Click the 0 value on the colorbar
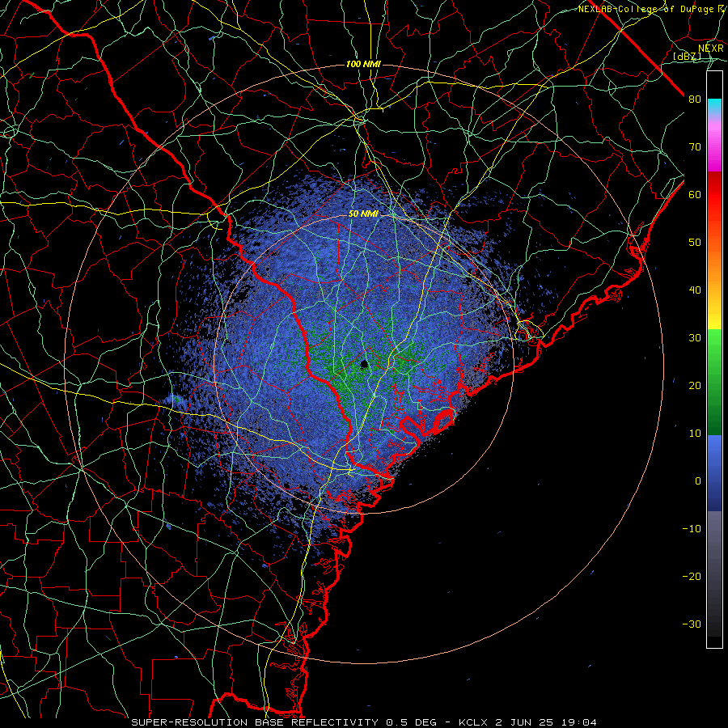 698,481
